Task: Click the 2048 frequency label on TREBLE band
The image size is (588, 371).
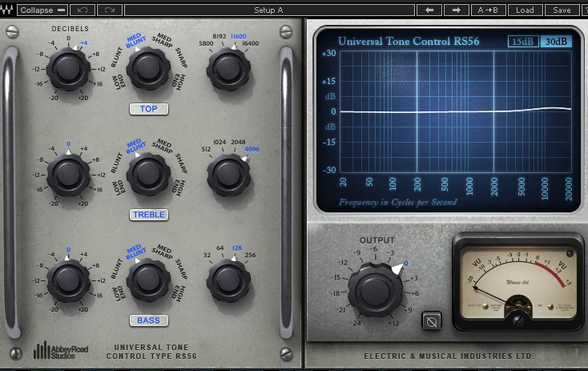Action: click(238, 142)
